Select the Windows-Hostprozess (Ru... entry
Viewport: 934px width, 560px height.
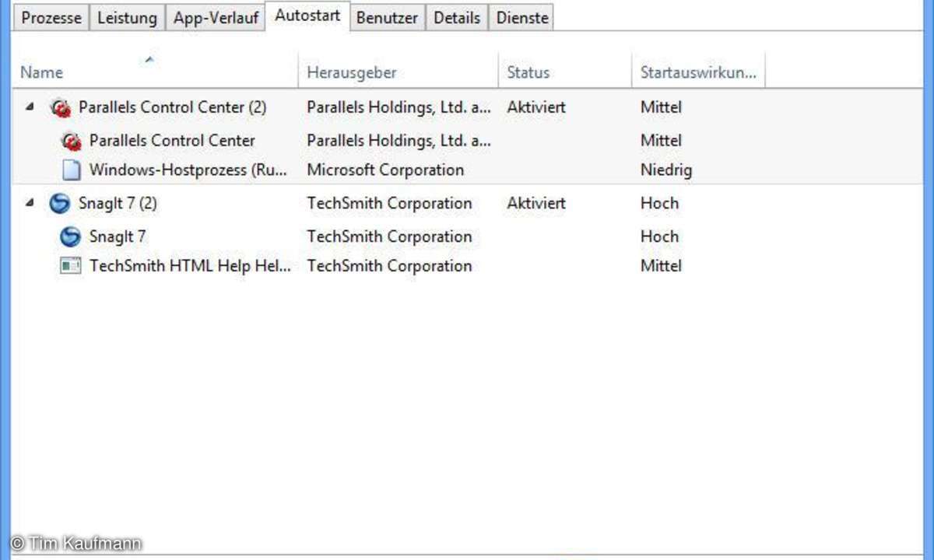pyautogui.click(x=467, y=170)
